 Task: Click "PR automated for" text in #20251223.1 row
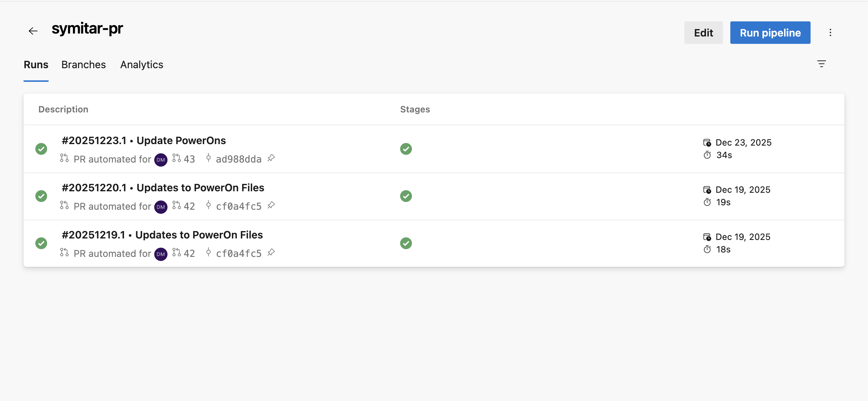coord(112,159)
